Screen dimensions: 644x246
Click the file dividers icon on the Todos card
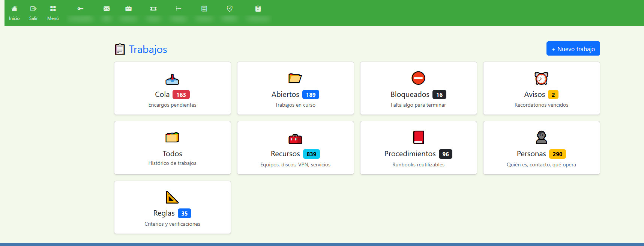click(x=173, y=137)
